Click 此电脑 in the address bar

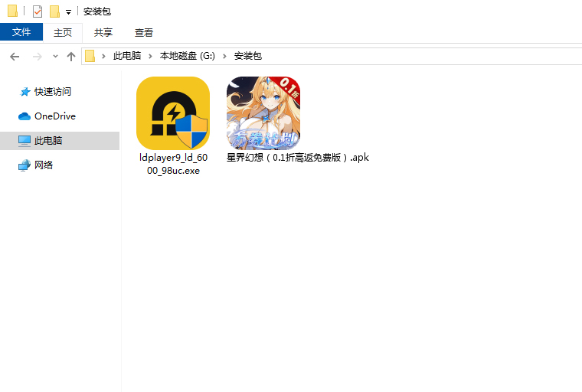coord(127,56)
